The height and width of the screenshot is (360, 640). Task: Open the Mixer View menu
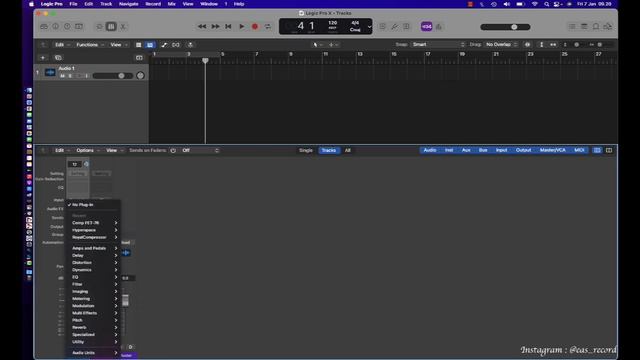click(114, 150)
